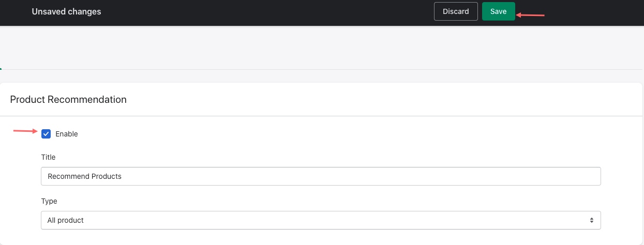This screenshot has width=644, height=245.
Task: Click the blue checkmark icon beside Enable
Action: pyautogui.click(x=46, y=134)
